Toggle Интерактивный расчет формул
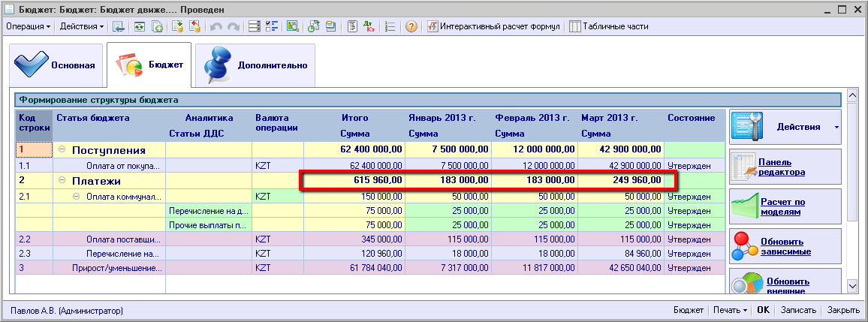868x322 pixels. pos(493,26)
